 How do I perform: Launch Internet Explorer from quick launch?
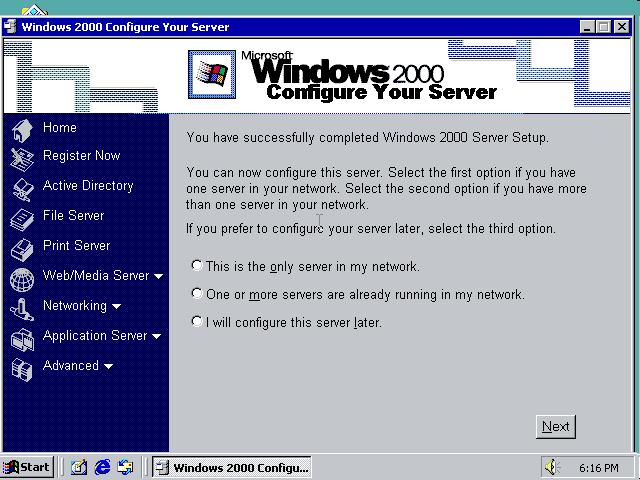click(x=102, y=467)
